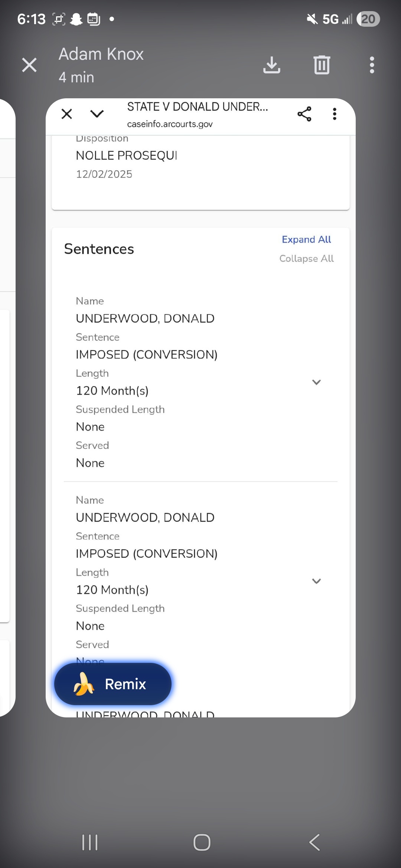Download the shared image
Screen dimensions: 401x868
[271, 65]
